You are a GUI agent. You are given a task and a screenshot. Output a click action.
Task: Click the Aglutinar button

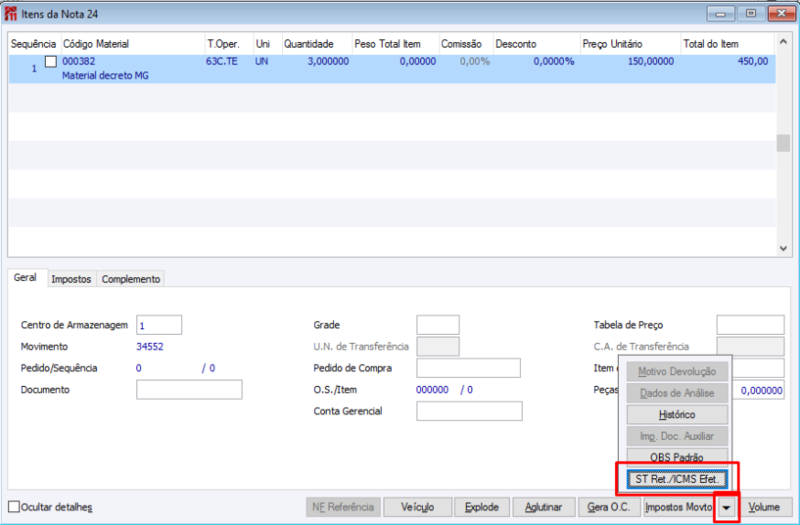pos(543,507)
